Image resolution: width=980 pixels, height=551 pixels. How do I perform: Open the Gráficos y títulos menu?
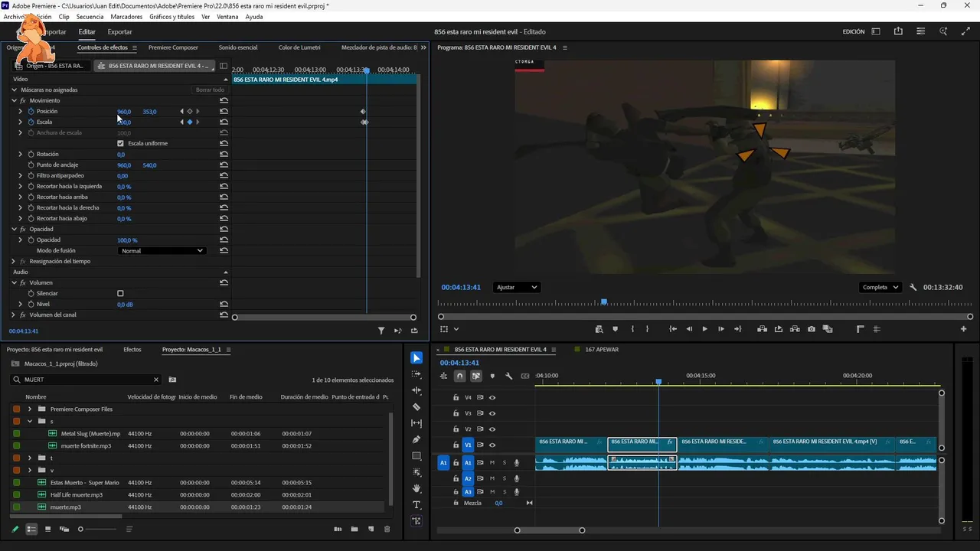171,16
